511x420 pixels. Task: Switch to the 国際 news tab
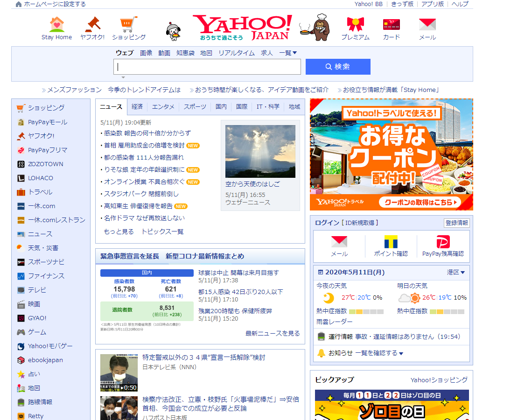tap(241, 106)
